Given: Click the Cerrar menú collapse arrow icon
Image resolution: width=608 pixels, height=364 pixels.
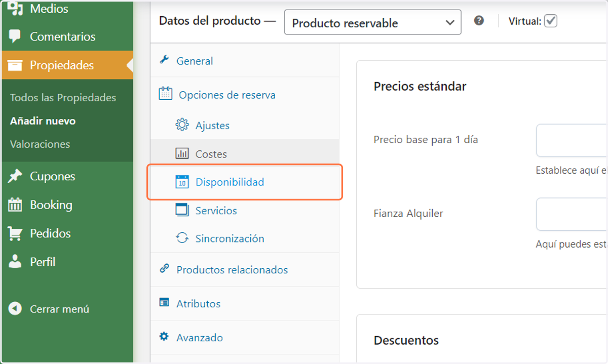Looking at the screenshot, I should click(15, 308).
